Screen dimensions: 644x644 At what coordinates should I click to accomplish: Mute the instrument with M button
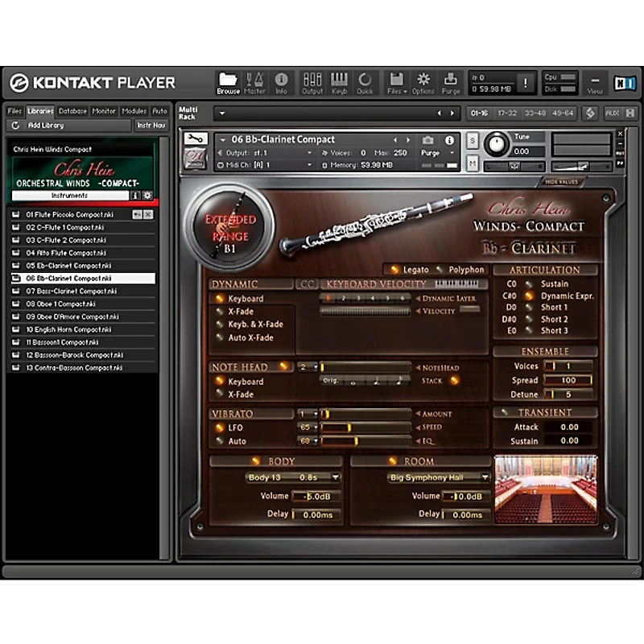pyautogui.click(x=473, y=163)
